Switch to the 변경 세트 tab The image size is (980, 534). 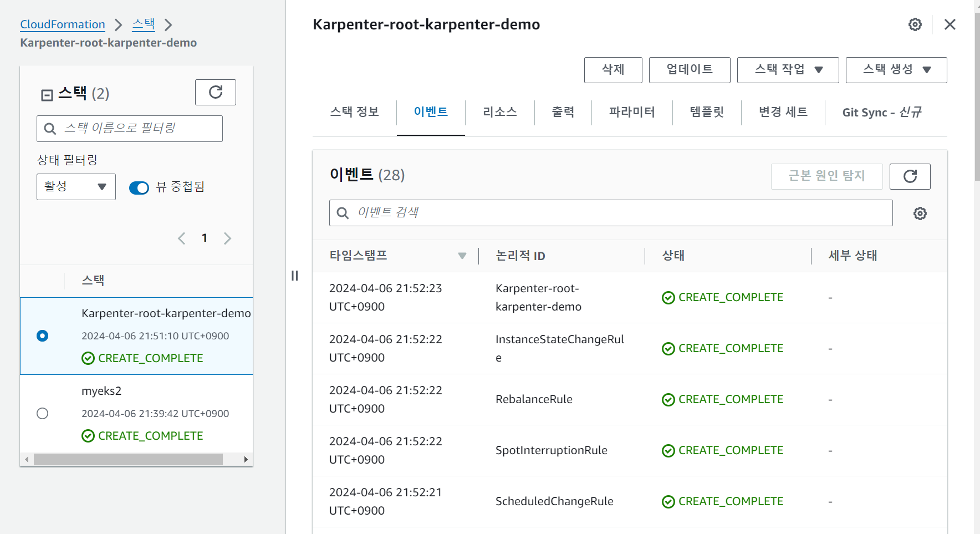click(783, 112)
